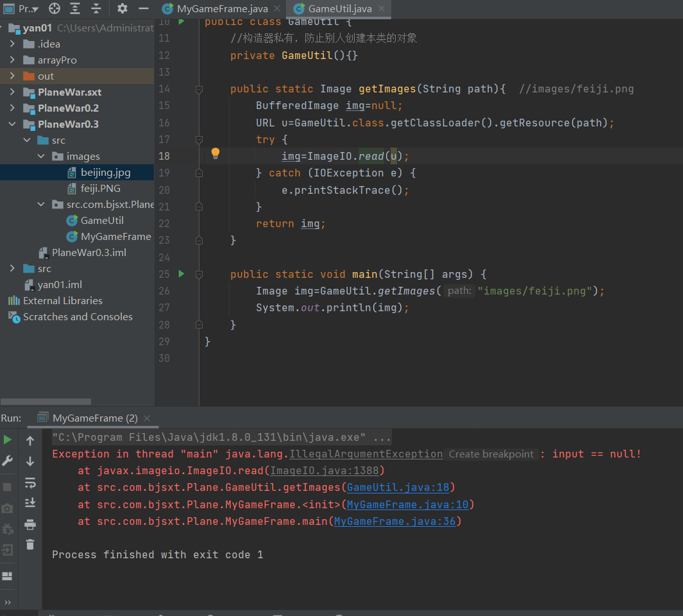This screenshot has height=616, width=683.
Task: Toggle code fold marker at try block line 17
Action: pos(199,140)
